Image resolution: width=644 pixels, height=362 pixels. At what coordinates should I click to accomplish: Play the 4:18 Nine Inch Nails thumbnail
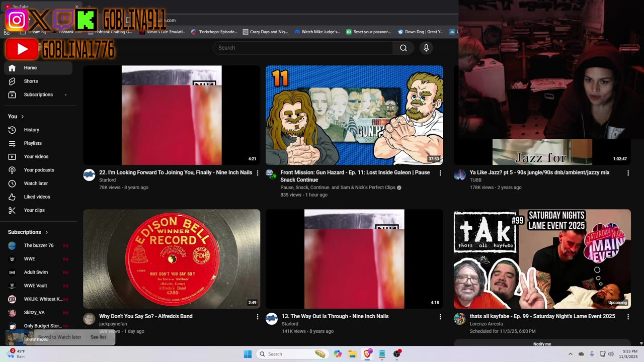354,259
